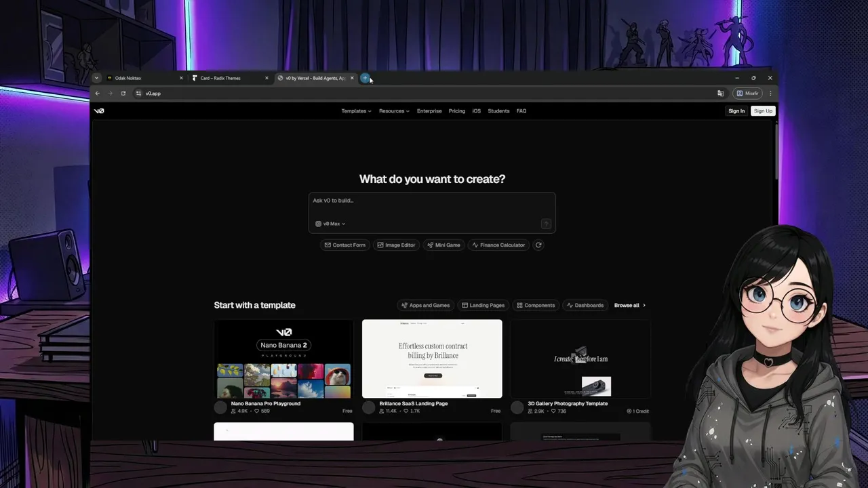Open a new browser tab with the plus icon
Screen dimensions: 868x488
[365, 78]
